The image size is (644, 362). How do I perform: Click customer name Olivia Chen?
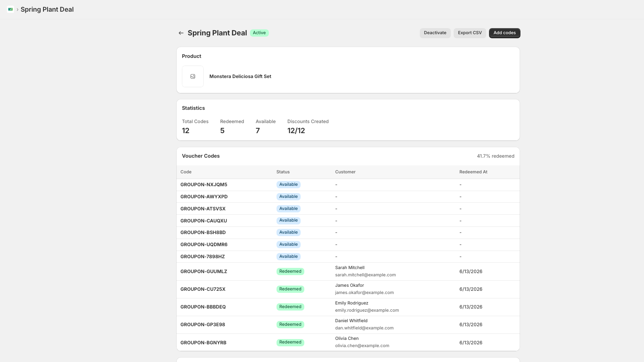tap(347, 339)
